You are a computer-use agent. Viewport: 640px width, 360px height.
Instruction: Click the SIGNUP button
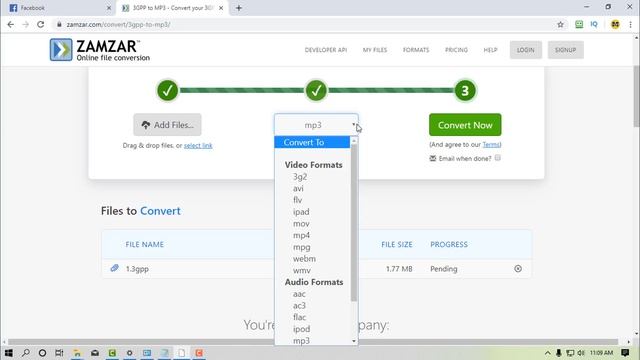click(565, 50)
